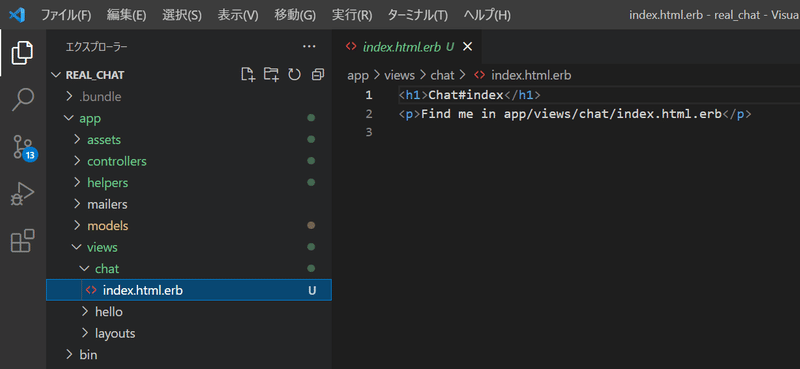
Task: Open explorer's more actions ellipsis
Action: pyautogui.click(x=309, y=46)
